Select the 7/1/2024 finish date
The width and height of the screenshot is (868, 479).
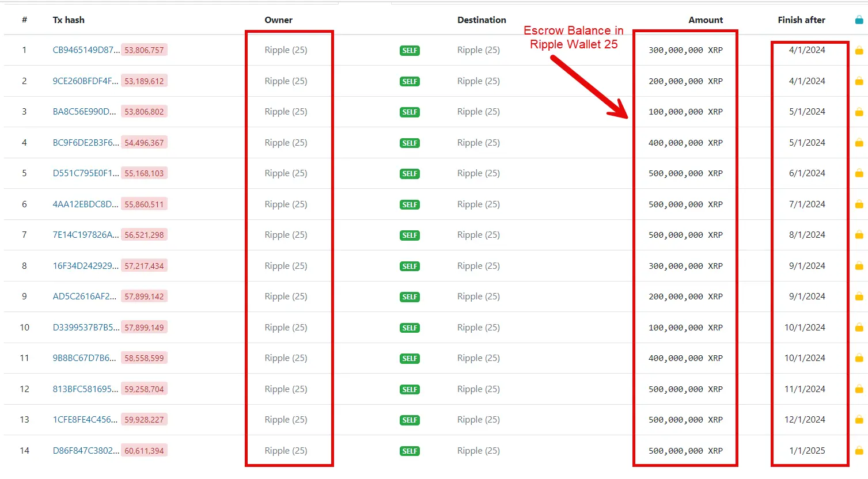(x=807, y=204)
